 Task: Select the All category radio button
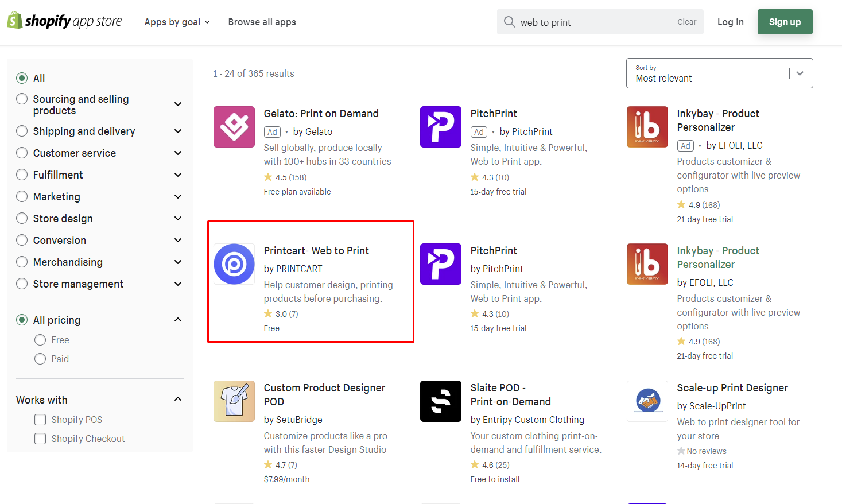tap(22, 78)
